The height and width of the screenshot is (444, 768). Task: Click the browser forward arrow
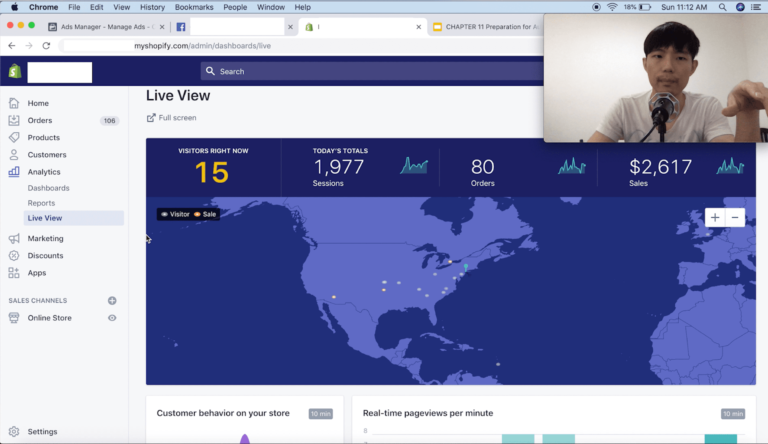[x=29, y=46]
